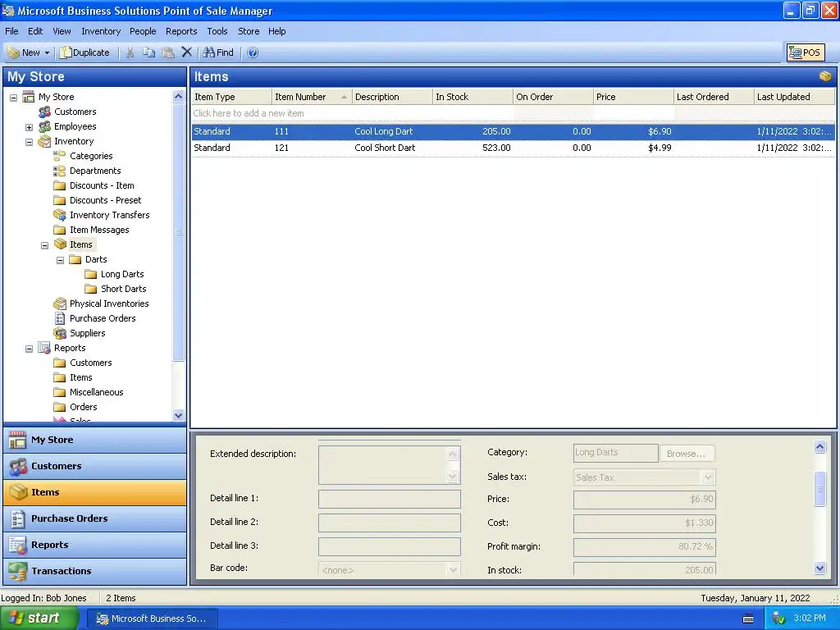This screenshot has width=840, height=630.
Task: Click the Items panel box icon
Action: pyautogui.click(x=825, y=76)
